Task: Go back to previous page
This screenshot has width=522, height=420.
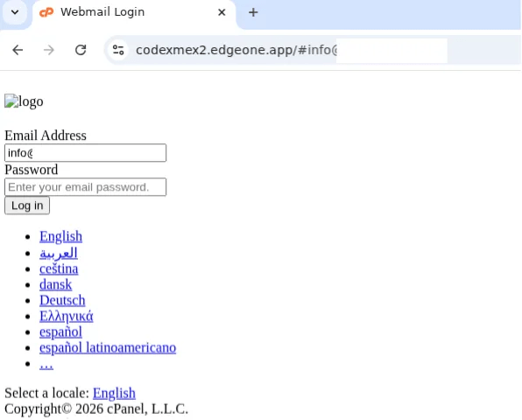Action: point(18,50)
